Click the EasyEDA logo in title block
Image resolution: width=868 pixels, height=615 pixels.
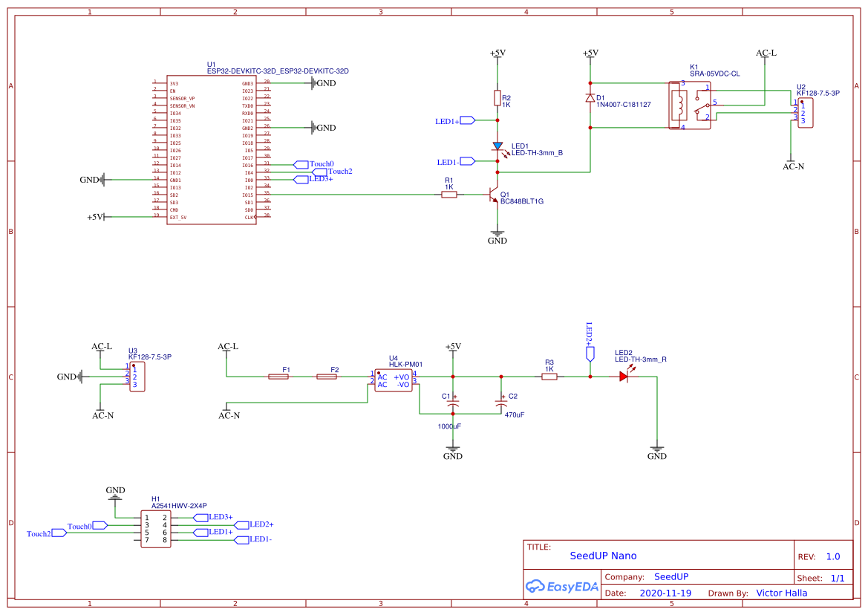click(562, 586)
